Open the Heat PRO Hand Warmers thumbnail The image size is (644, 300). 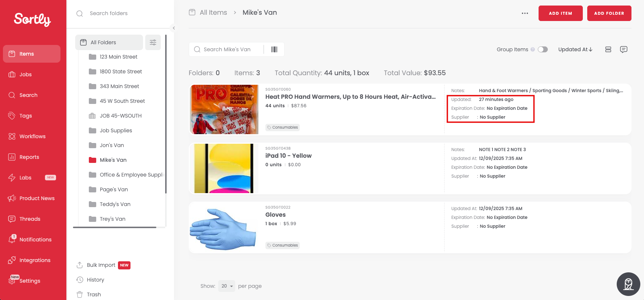click(224, 109)
